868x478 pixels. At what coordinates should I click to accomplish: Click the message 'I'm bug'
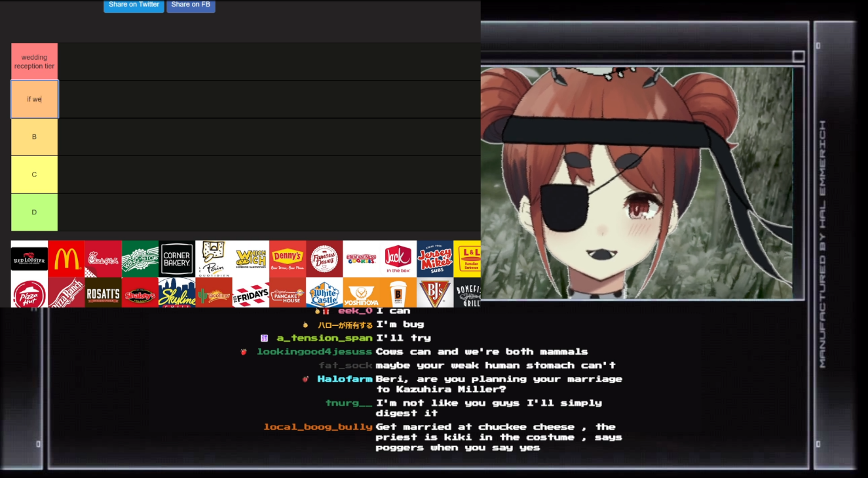[400, 325]
